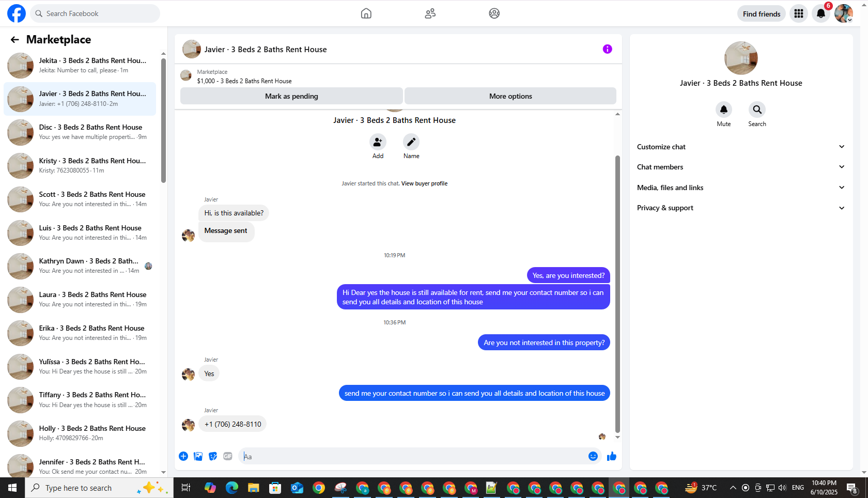
Task: Expand Customize chat section
Action: coord(741,147)
